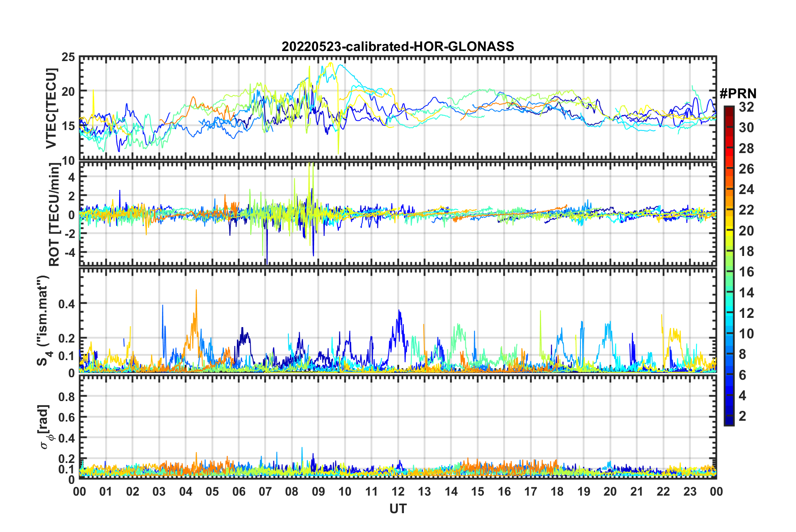Click the 0.4 tick on the S4 axis
The height and width of the screenshot is (532, 796).
pyautogui.click(x=67, y=304)
